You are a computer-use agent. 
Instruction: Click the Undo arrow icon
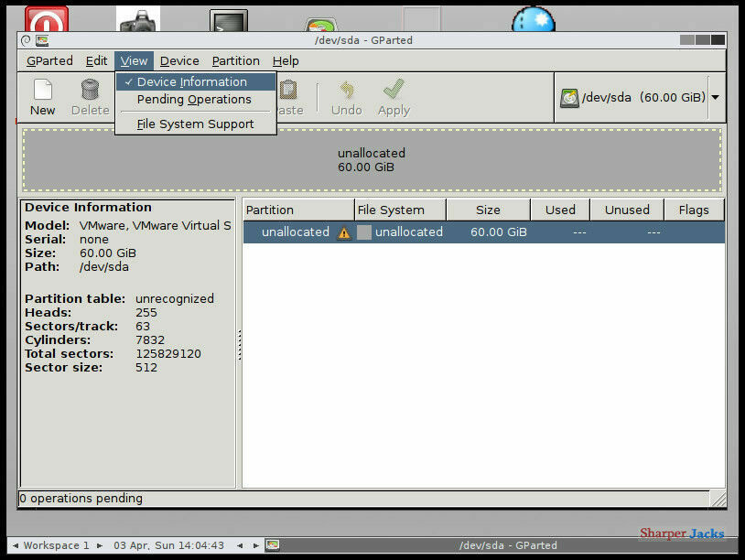pyautogui.click(x=347, y=90)
